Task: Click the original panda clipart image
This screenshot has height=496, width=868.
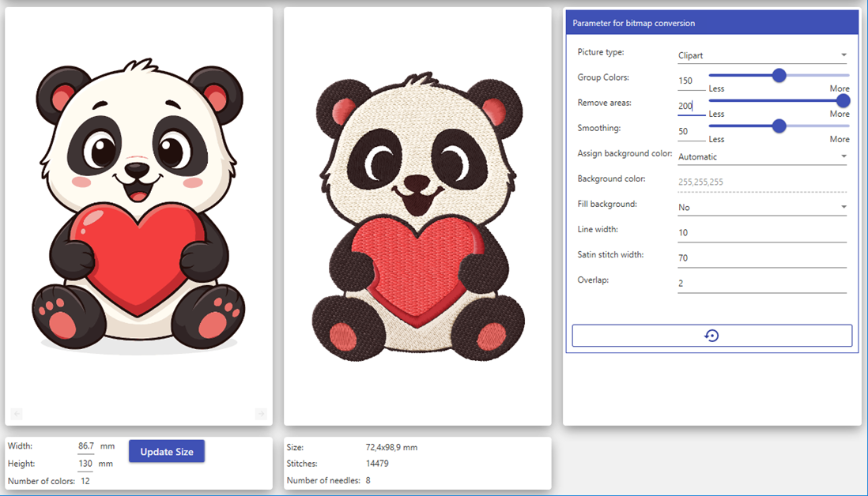Action: 138,205
